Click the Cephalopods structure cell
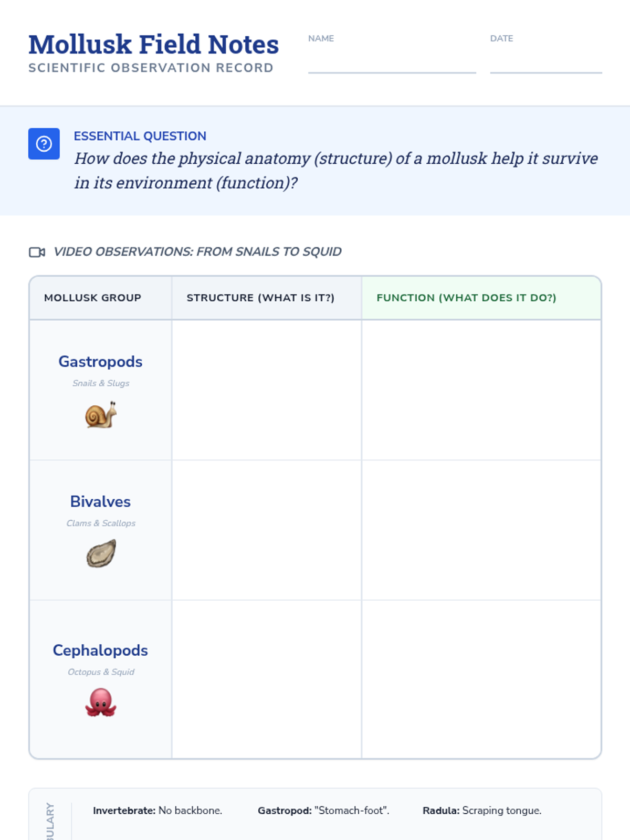Viewport: 630px width, 840px height. pos(266,679)
